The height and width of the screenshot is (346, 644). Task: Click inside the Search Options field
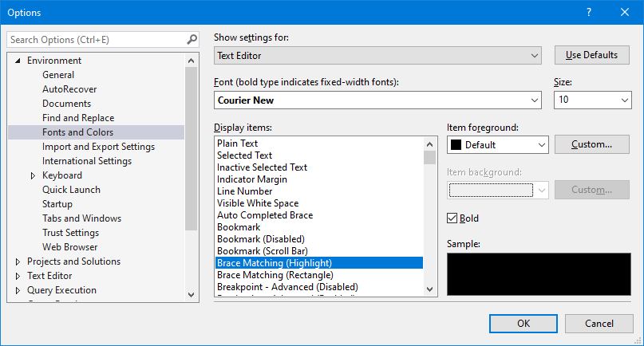point(96,39)
